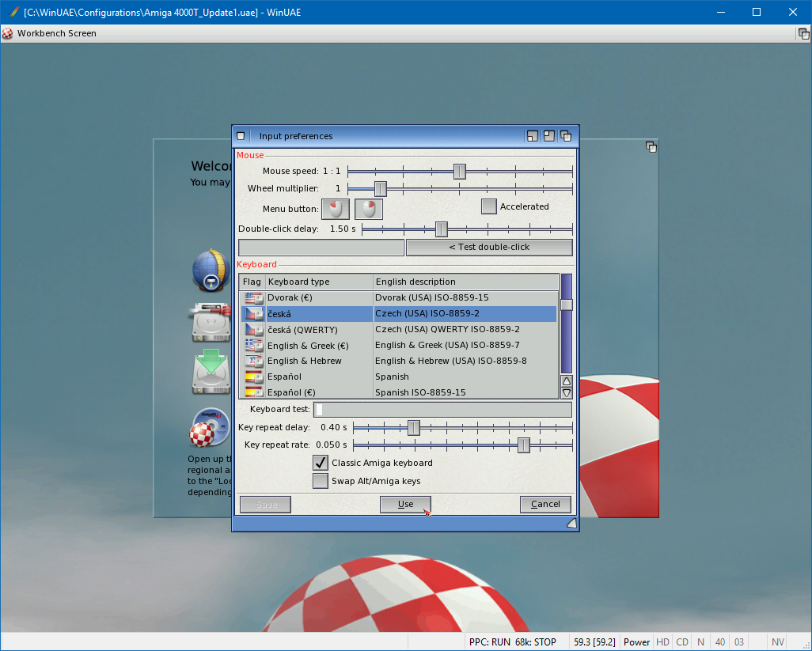Click the Input preferences window close gadget
This screenshot has width=812, height=651.
pos(241,136)
